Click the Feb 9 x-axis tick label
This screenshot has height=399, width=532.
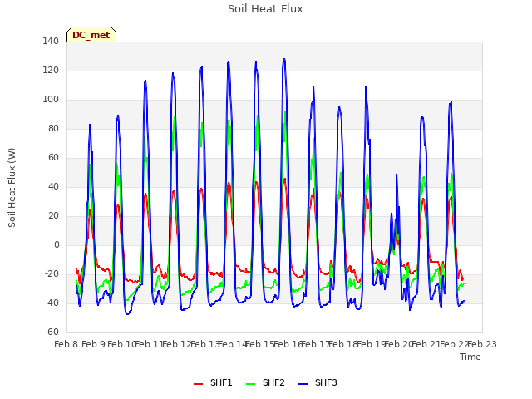coord(94,344)
